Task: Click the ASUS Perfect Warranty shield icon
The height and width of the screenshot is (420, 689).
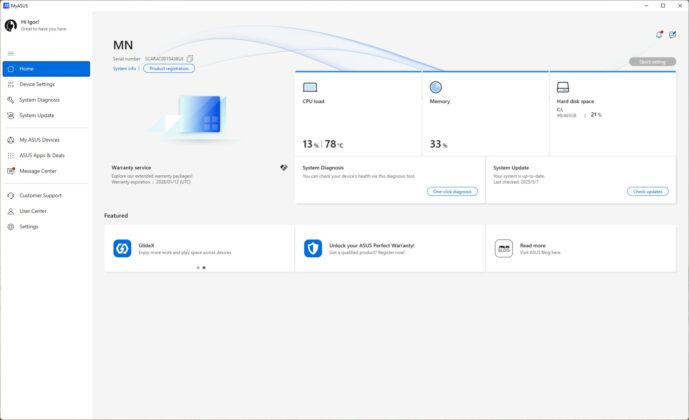Action: (x=313, y=249)
